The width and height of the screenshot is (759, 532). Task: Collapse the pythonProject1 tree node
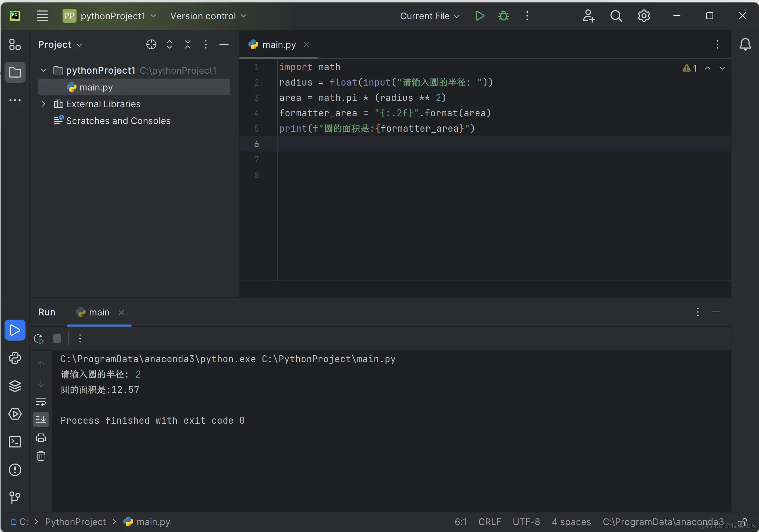(44, 70)
